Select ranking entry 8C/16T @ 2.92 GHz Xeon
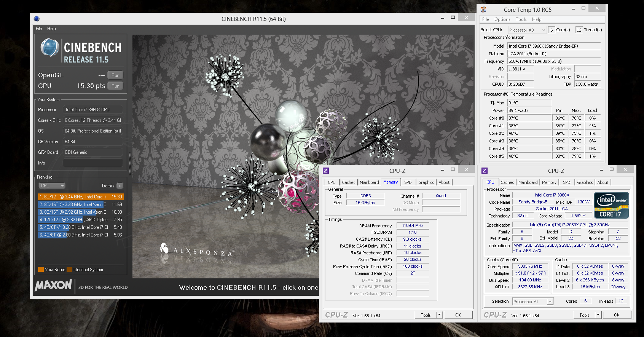 pos(81,212)
